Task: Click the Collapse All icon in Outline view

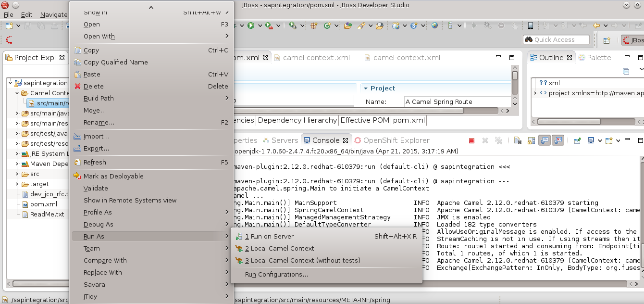Action: 626,72
